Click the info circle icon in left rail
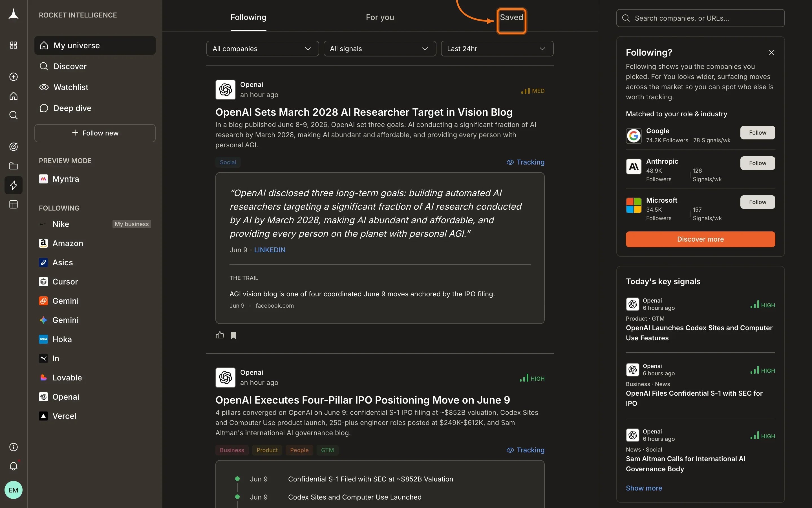This screenshot has width=812, height=508. (x=14, y=447)
